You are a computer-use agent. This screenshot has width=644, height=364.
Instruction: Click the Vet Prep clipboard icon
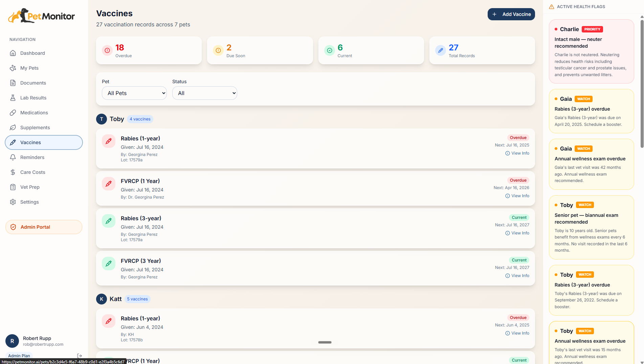pyautogui.click(x=13, y=187)
